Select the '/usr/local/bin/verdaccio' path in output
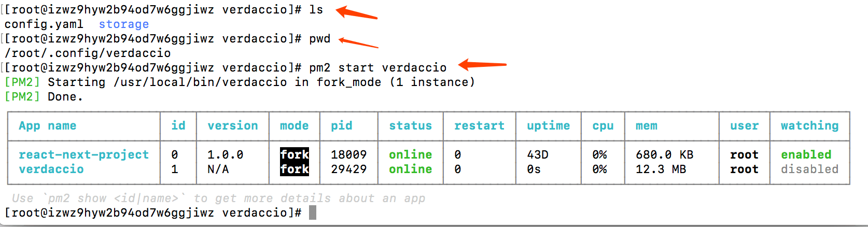 [x=200, y=82]
